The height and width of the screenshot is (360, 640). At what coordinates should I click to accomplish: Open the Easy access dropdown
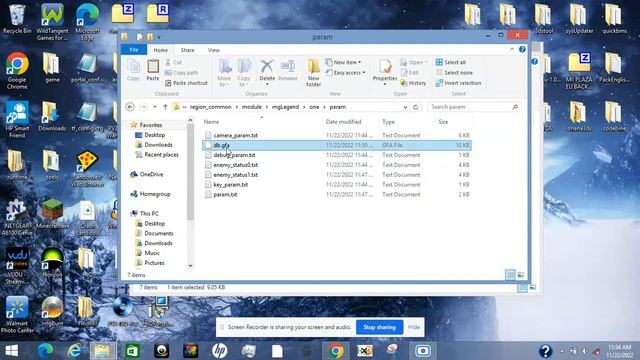pos(345,73)
